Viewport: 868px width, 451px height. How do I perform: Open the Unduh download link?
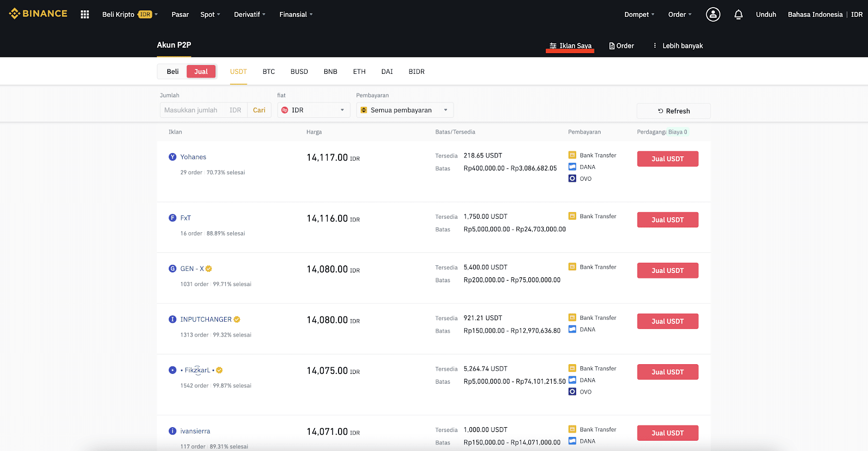pos(766,15)
